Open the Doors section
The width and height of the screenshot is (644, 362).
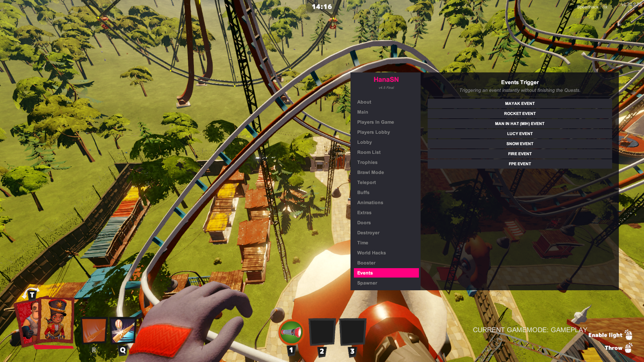pyautogui.click(x=386, y=223)
